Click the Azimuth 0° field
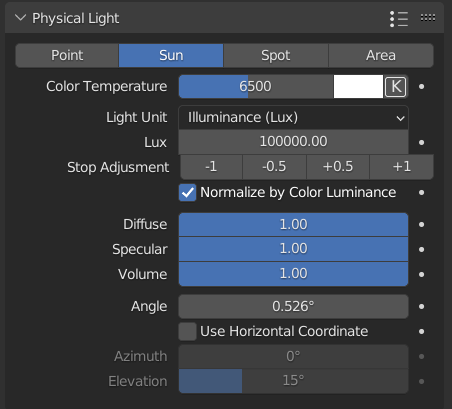The width and height of the screenshot is (452, 409). 294,356
